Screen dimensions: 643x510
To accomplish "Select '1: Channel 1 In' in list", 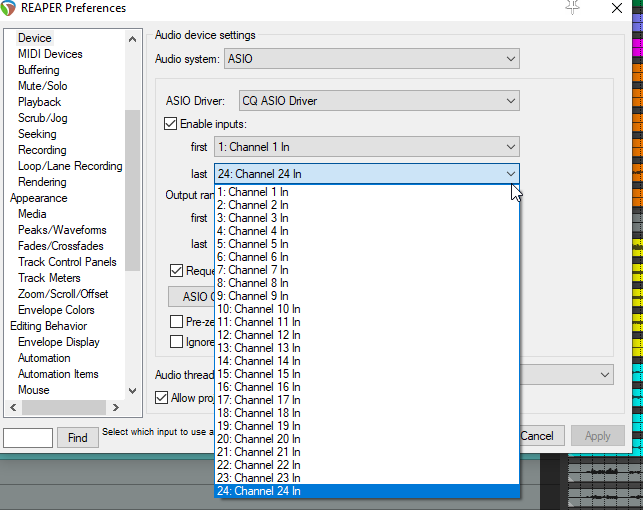I will [367, 192].
